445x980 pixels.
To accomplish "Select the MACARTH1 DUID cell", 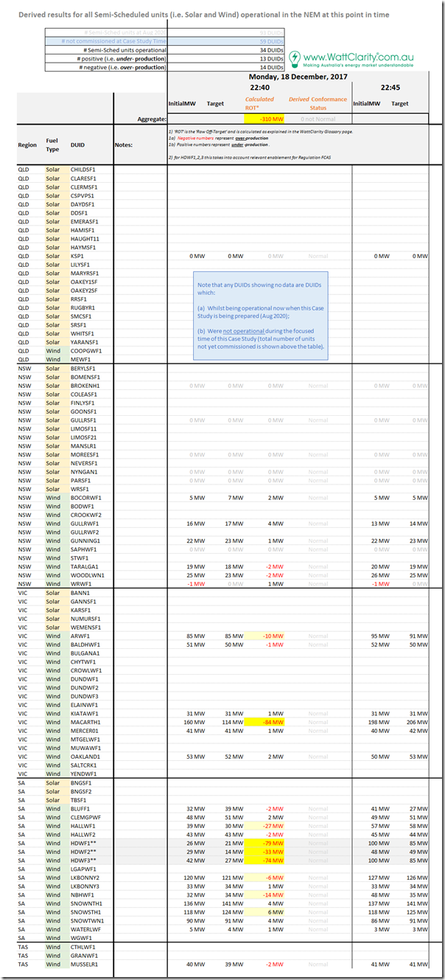I will coord(85,722).
